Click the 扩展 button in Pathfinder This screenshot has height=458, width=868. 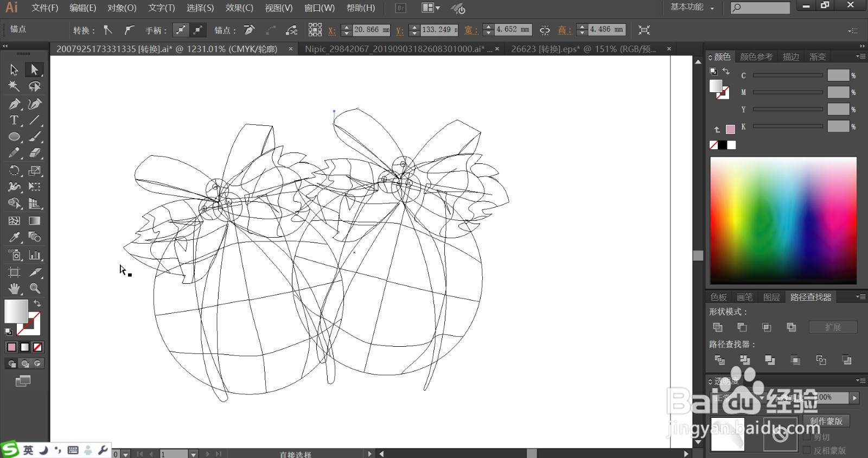tap(833, 327)
